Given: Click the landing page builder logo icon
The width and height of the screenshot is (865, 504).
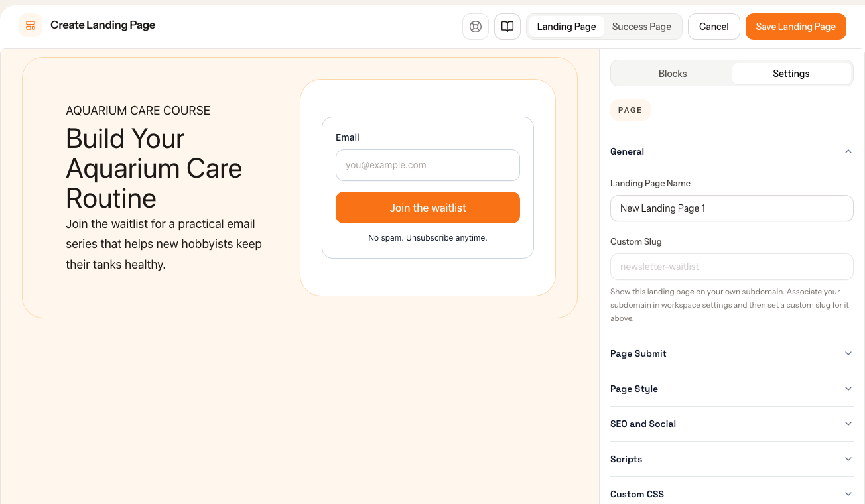Looking at the screenshot, I should (31, 25).
